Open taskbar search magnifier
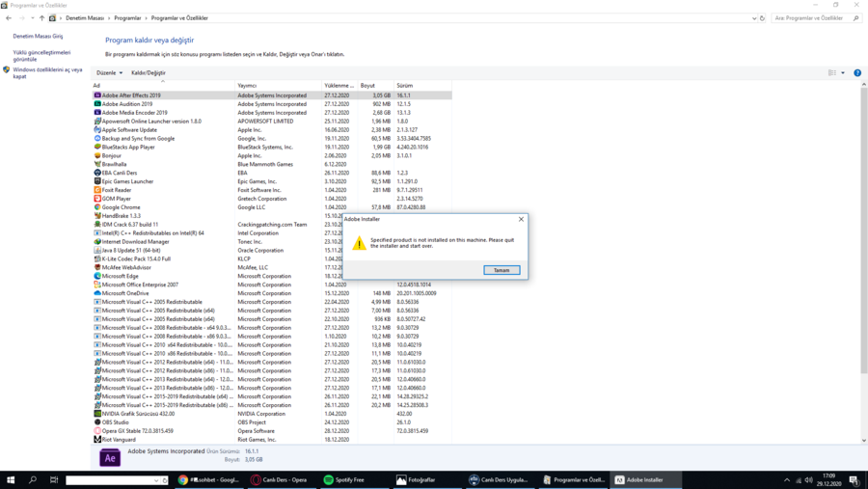Viewport: 868px width, 489px height. pyautogui.click(x=32, y=480)
